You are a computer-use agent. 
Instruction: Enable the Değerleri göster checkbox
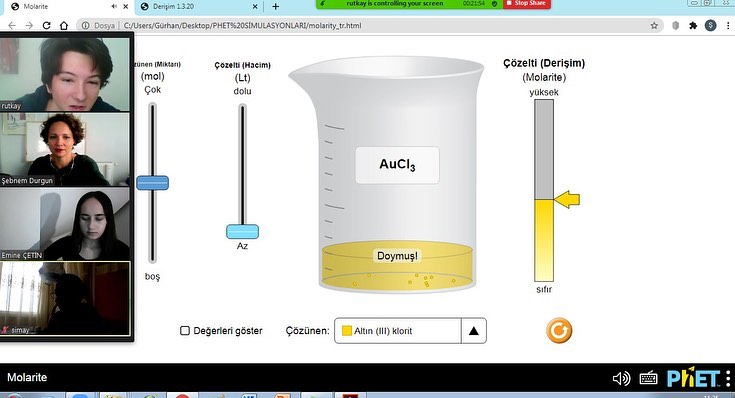(185, 330)
